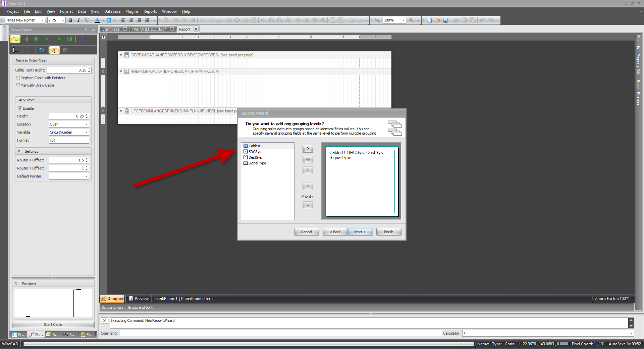Select SRCSys in the wizard field list
Screen dimensions: 644x349
(x=268, y=152)
